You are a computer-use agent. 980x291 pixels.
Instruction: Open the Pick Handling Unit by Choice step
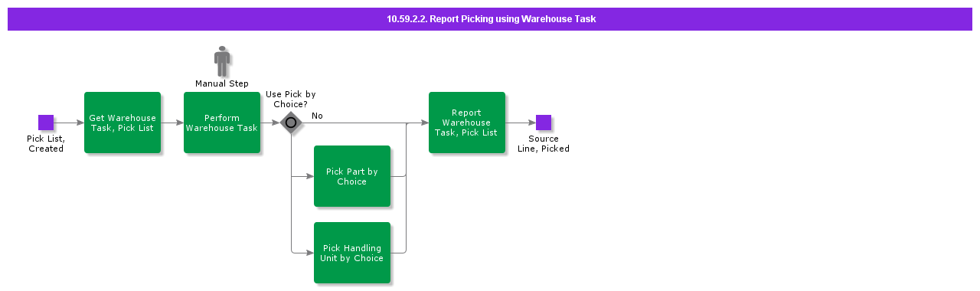pos(352,253)
